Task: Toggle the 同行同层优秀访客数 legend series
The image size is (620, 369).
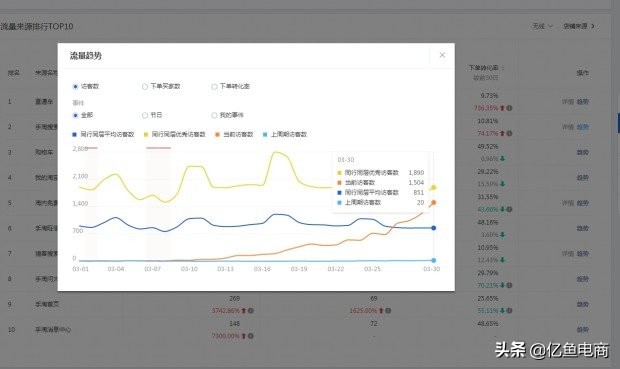Action: point(175,134)
